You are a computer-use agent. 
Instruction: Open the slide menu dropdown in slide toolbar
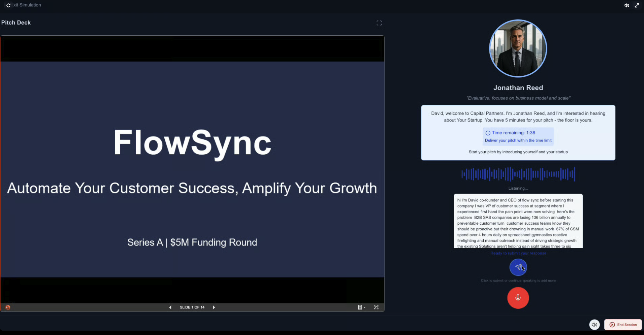coord(361,307)
